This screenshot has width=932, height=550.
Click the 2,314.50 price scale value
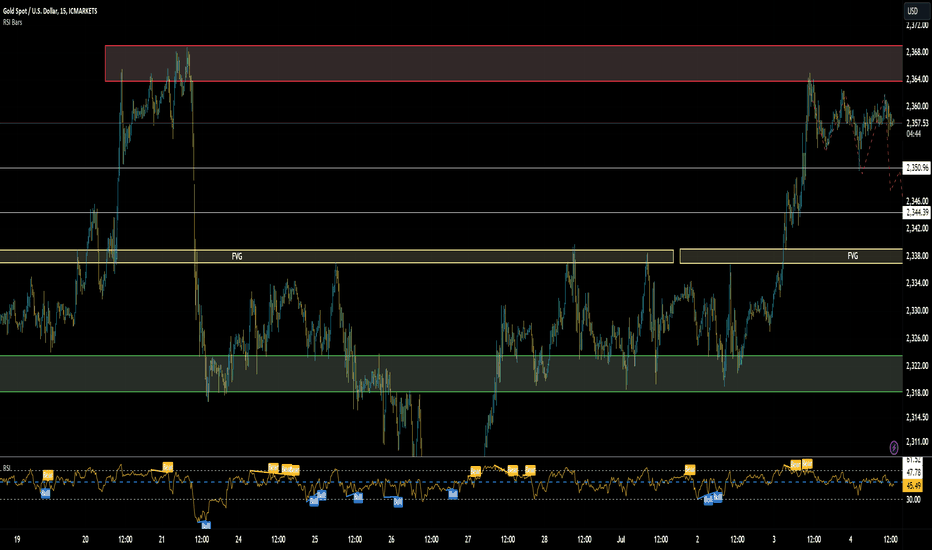917,417
